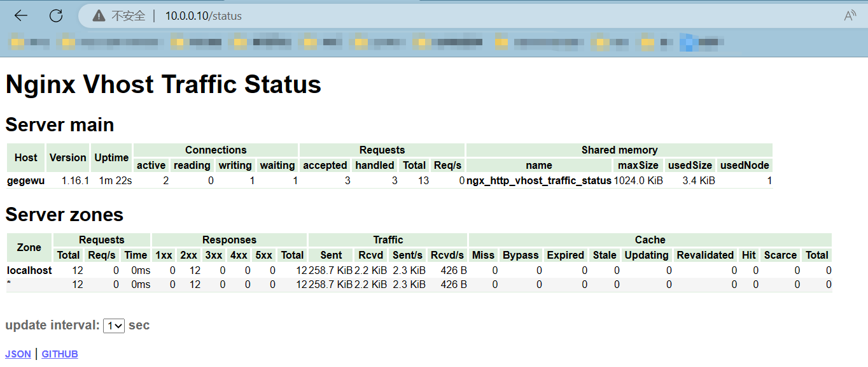
Task: Reload the page with refresh icon
Action: 56,16
